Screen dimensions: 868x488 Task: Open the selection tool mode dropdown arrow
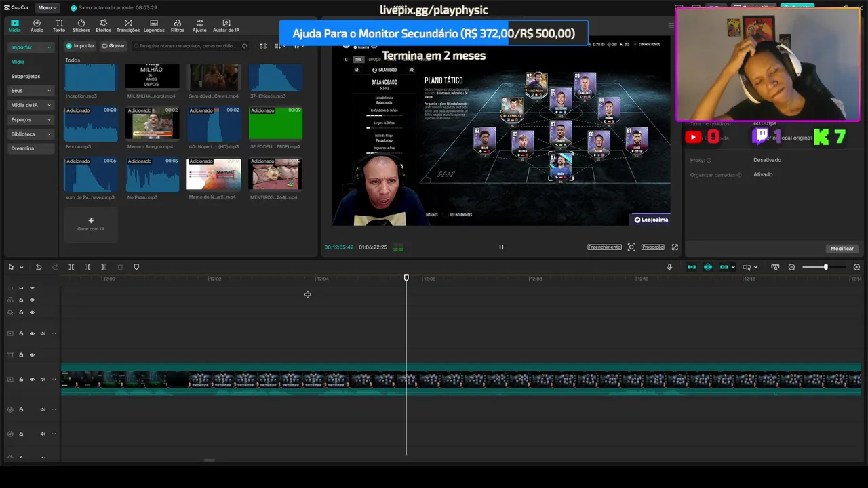21,267
